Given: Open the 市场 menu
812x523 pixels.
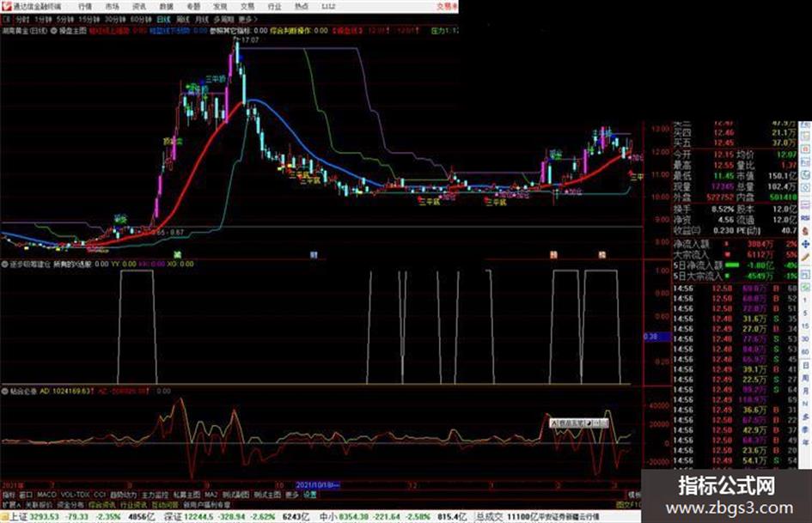Looking at the screenshot, I should coord(112,6).
